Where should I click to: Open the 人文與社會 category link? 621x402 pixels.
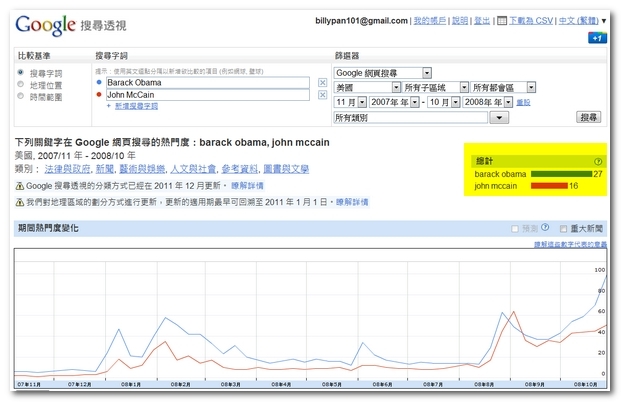[x=193, y=169]
